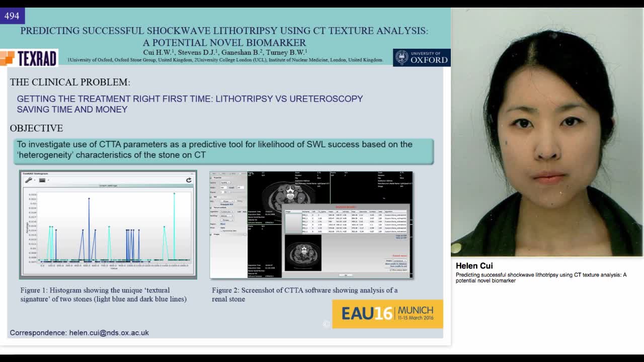Click the University of Oxford crest
The image size is (644, 362).
403,57
